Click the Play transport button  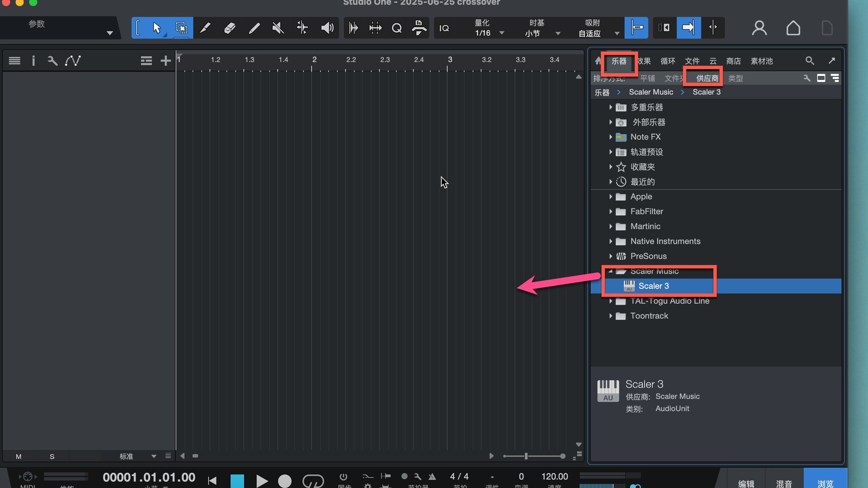(x=261, y=481)
